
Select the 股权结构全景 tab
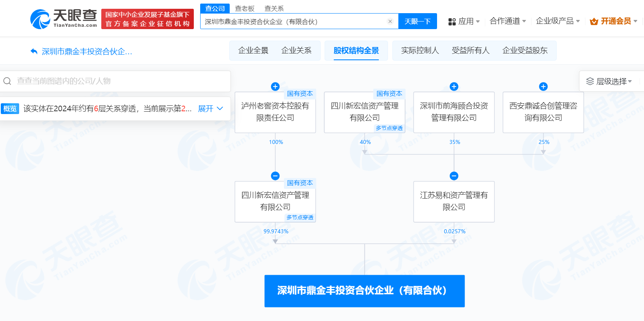356,51
